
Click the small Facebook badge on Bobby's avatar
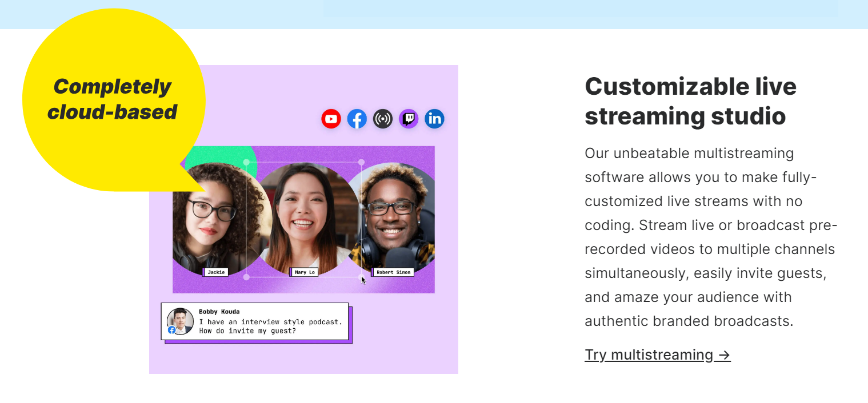point(171,330)
